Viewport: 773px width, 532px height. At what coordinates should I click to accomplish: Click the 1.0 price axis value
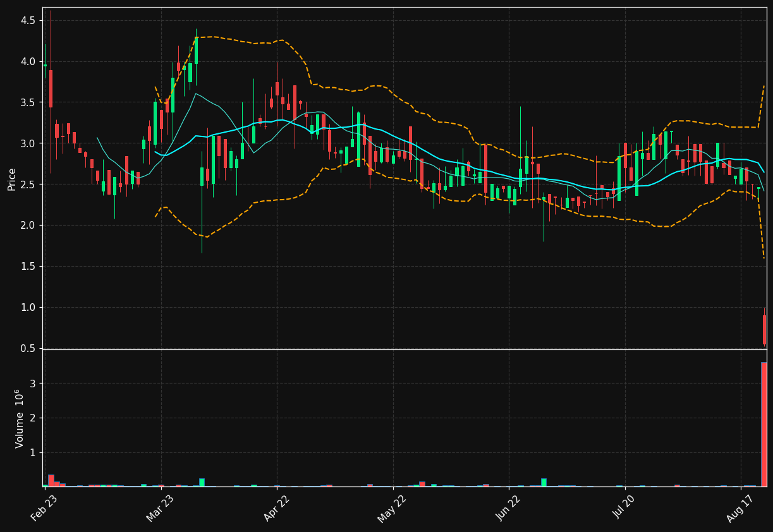pos(28,308)
